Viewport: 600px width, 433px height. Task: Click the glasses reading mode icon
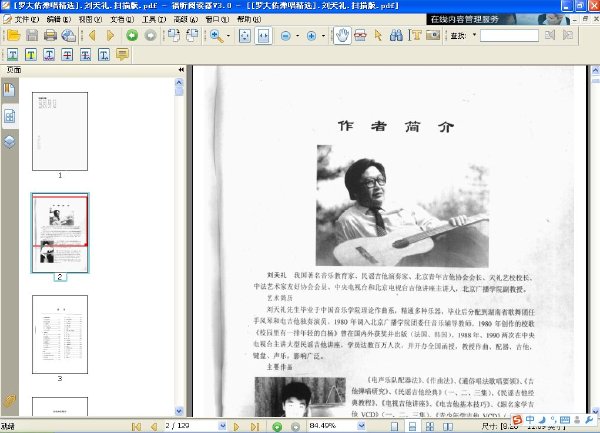coord(360,36)
